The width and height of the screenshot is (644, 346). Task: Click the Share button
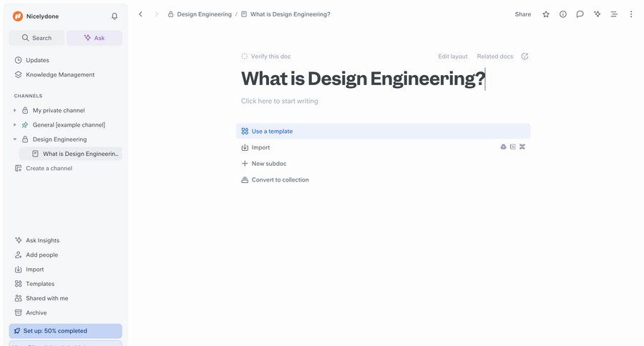pyautogui.click(x=523, y=14)
